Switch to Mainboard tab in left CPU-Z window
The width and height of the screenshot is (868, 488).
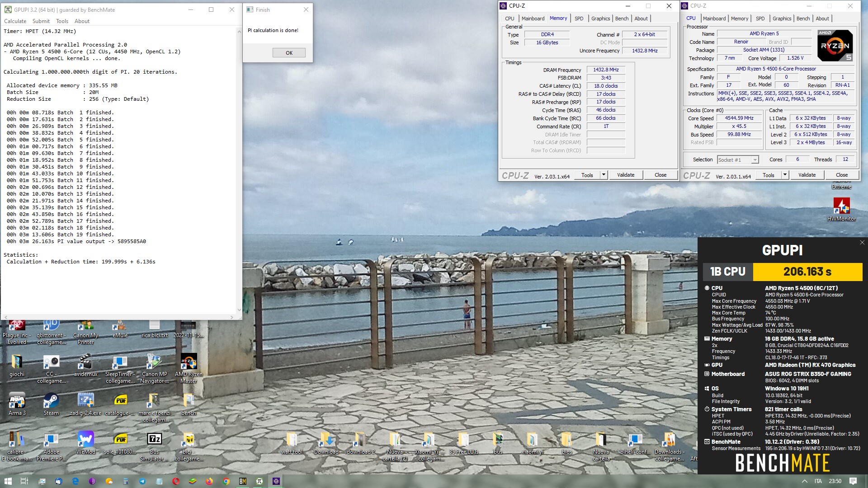[x=533, y=19]
